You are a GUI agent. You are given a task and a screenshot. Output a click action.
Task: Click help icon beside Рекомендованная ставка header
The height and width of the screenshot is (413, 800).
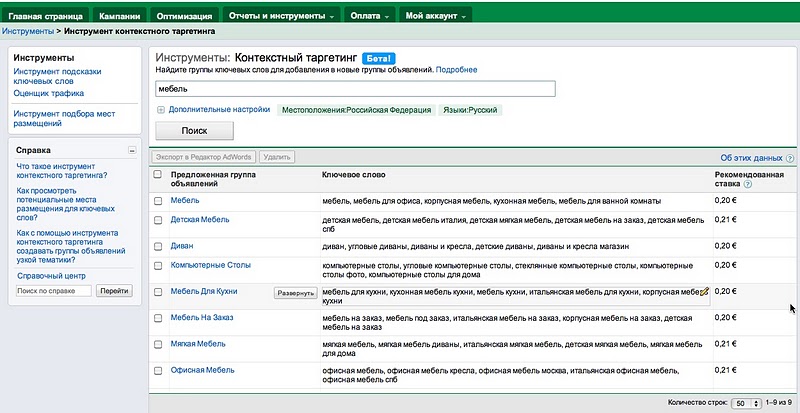pos(746,185)
